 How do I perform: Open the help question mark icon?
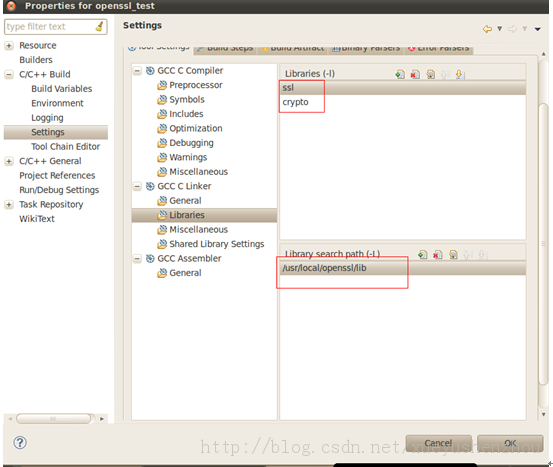[x=20, y=443]
